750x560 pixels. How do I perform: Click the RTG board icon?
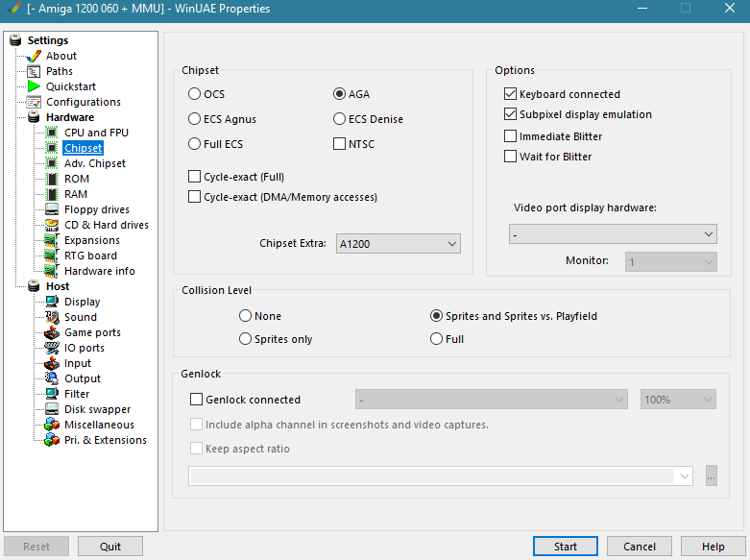point(52,256)
